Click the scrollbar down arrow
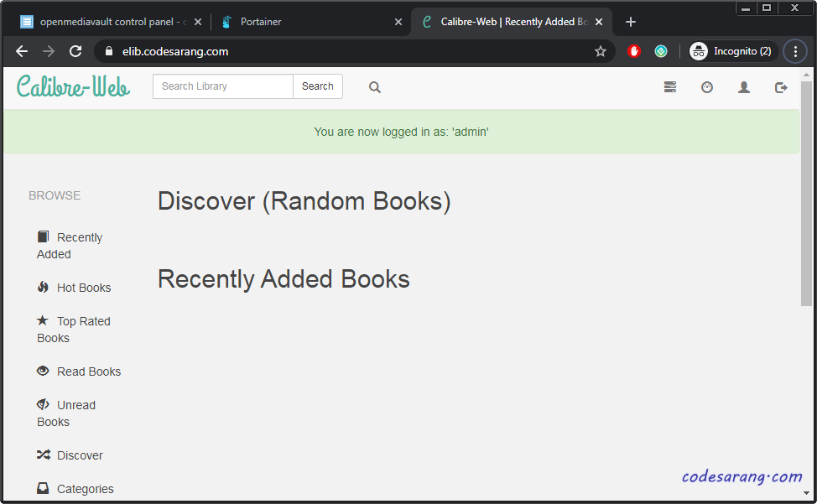Screen dimensions: 817x504 point(807,492)
